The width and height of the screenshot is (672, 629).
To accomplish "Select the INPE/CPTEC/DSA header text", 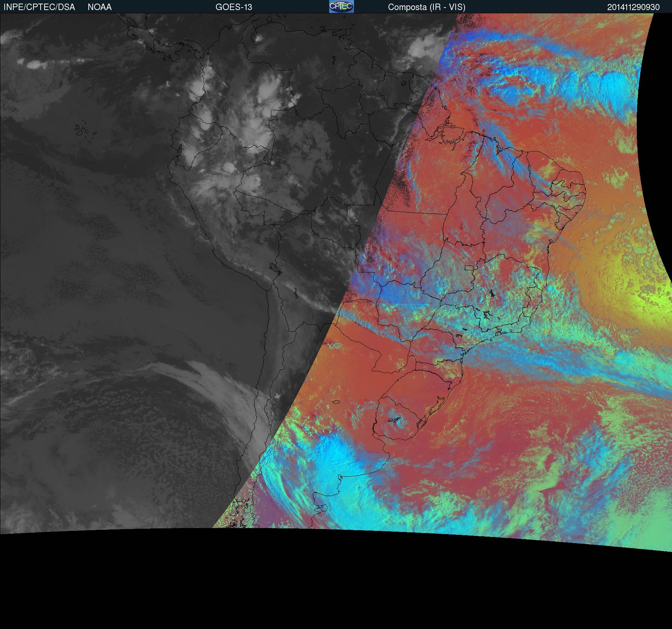I will pyautogui.click(x=39, y=7).
